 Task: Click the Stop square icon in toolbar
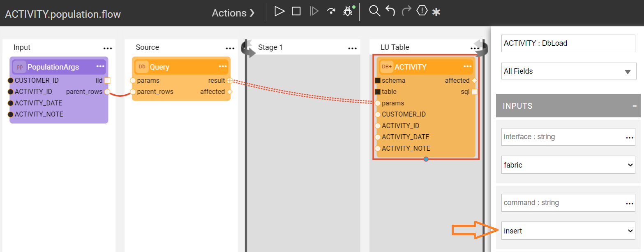point(296,12)
